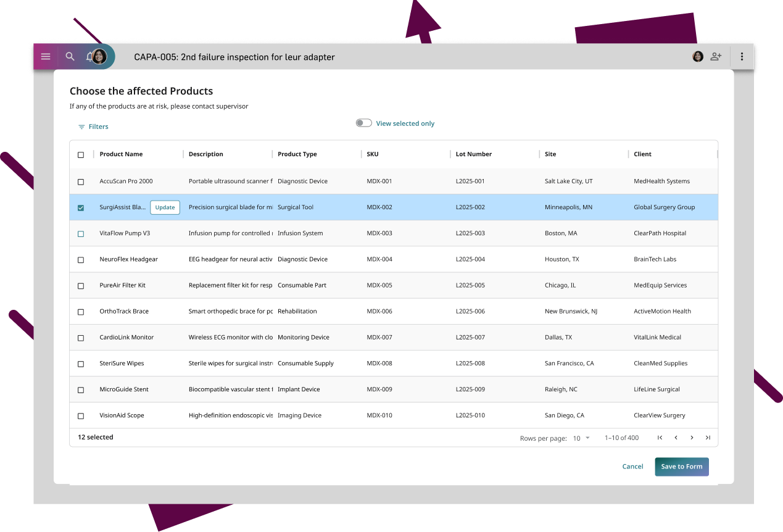Viewport: 783px width, 532px height.
Task: Click the CAPA-005 page title
Action: point(234,57)
